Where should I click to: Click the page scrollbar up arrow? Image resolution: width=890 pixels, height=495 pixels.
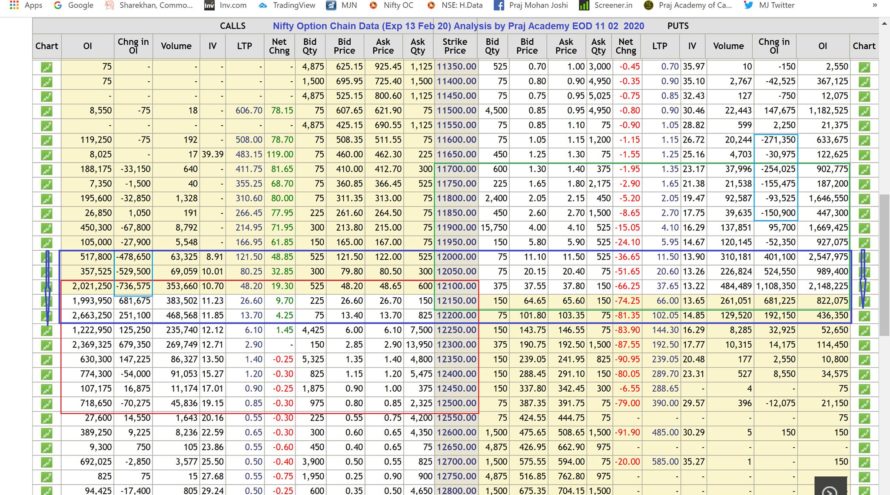pos(884,24)
